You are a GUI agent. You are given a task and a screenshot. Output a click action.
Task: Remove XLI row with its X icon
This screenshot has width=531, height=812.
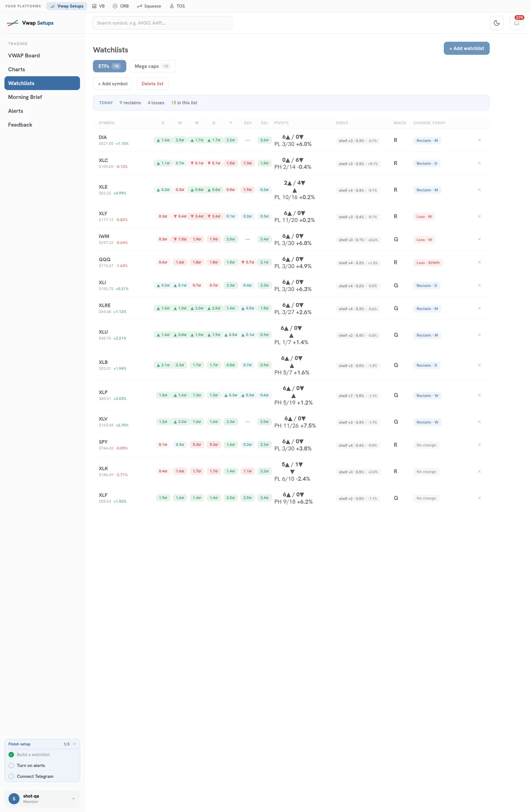coord(479,285)
